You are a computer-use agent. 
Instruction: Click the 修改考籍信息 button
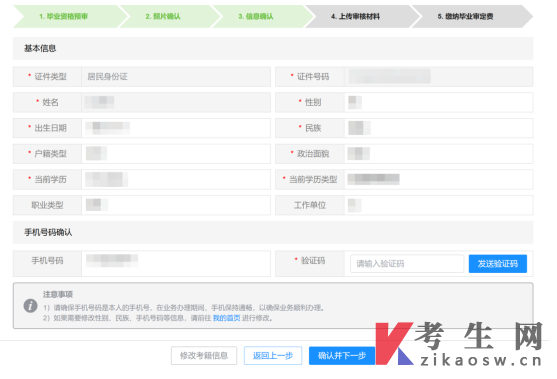(204, 356)
